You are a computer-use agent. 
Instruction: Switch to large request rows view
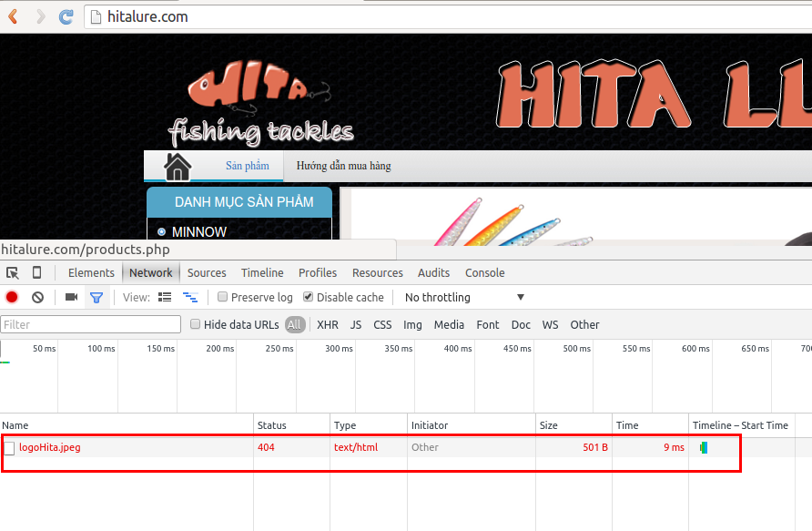click(165, 297)
